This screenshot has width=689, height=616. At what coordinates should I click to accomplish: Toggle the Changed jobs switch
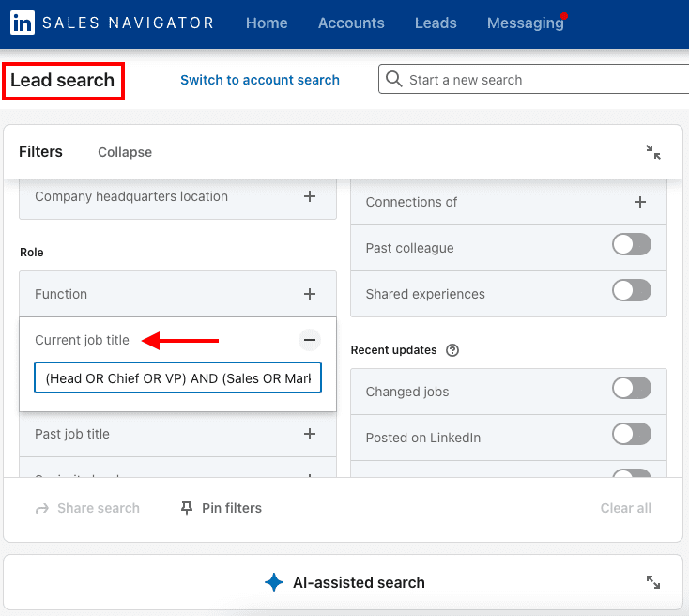[631, 389]
